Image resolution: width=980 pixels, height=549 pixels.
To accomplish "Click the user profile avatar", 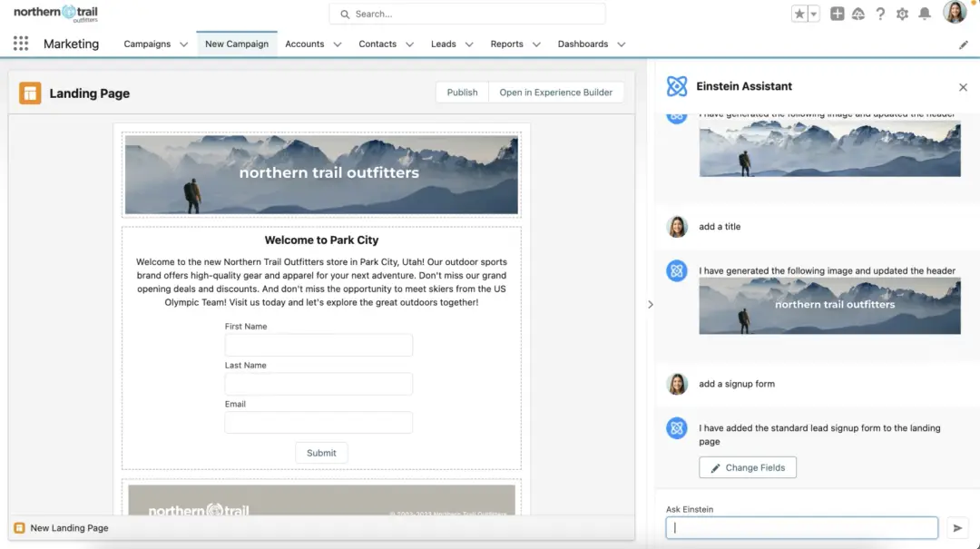I will point(955,13).
